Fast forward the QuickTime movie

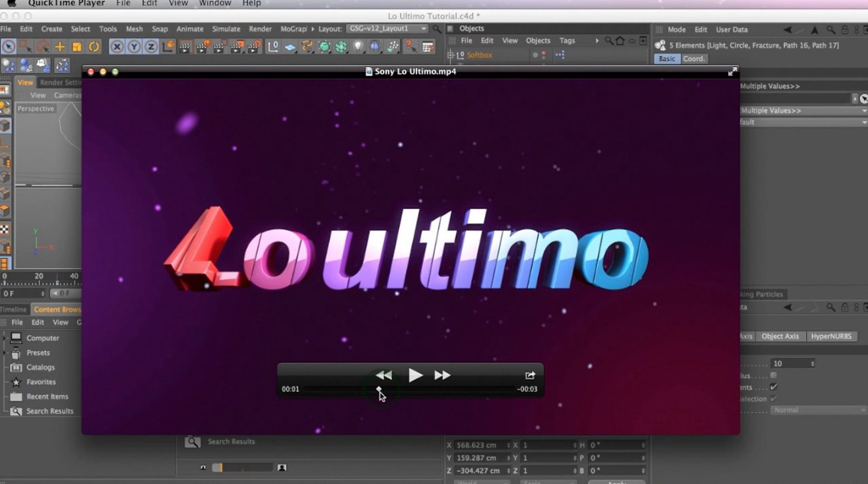[442, 375]
